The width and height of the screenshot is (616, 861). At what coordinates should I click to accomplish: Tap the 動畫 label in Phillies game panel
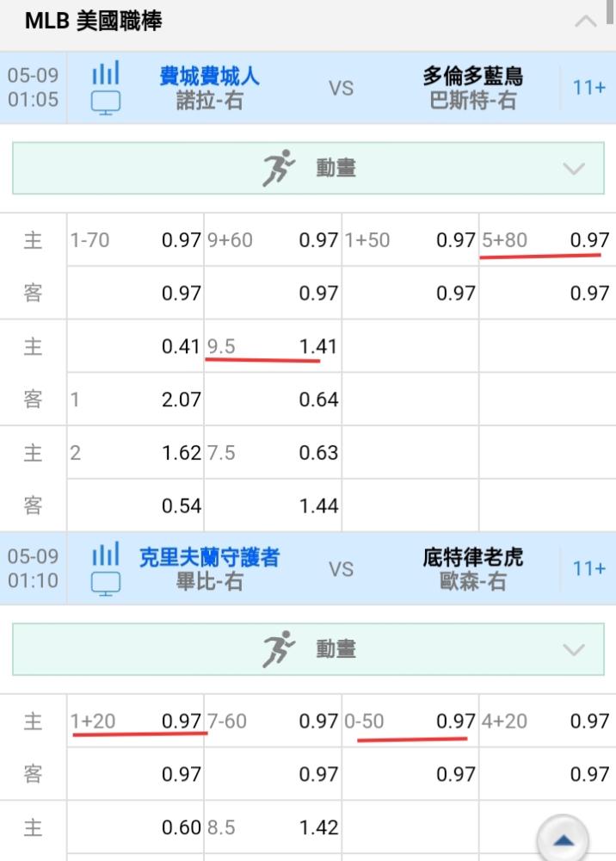point(336,168)
